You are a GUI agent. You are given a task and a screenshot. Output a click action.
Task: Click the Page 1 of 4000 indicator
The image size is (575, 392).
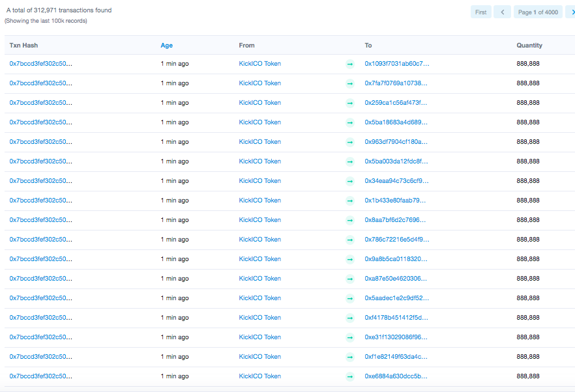tap(538, 12)
